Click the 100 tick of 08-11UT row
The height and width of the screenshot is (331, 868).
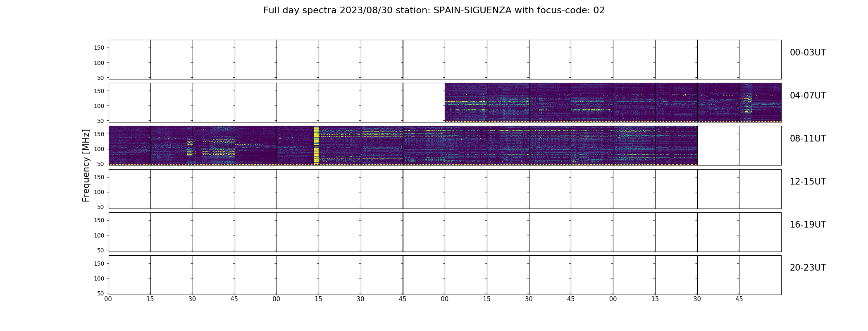click(99, 149)
